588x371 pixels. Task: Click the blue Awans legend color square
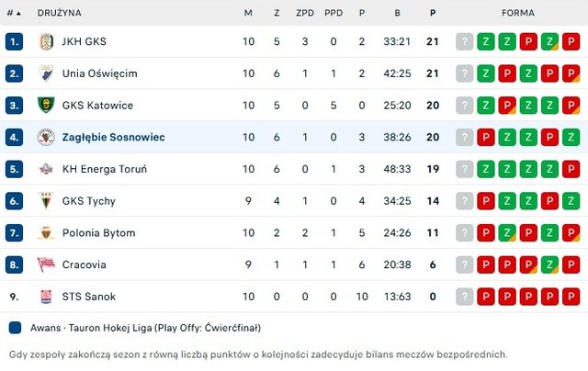14,328
